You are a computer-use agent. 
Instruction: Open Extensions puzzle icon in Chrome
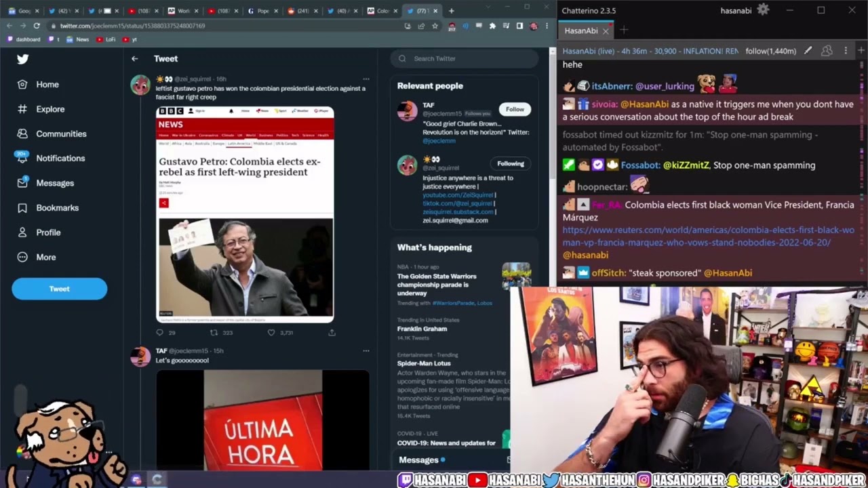point(492,26)
